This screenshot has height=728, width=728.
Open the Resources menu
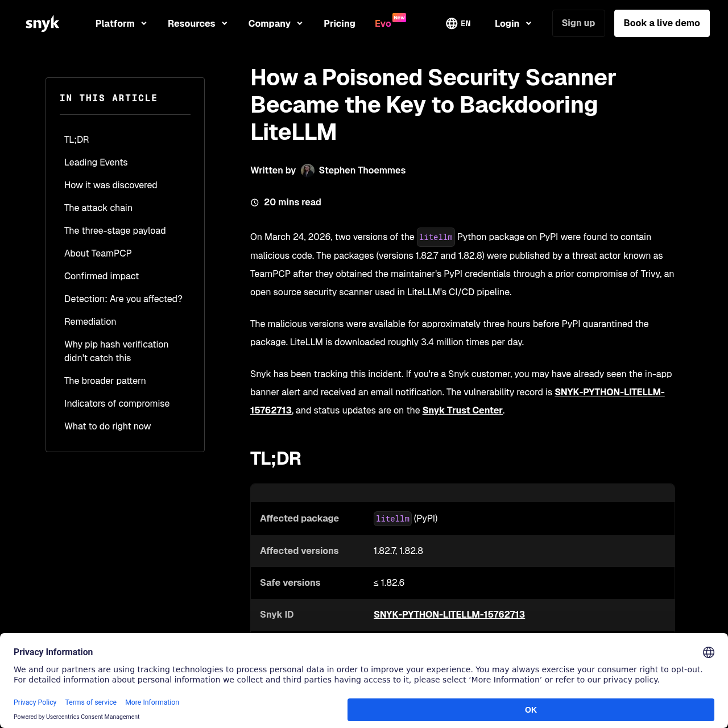click(x=197, y=23)
